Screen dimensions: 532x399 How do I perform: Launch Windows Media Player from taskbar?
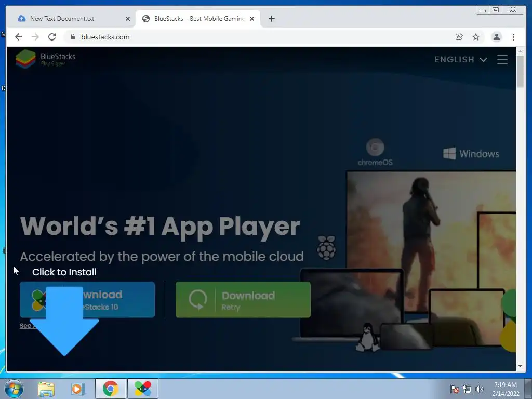pyautogui.click(x=77, y=389)
